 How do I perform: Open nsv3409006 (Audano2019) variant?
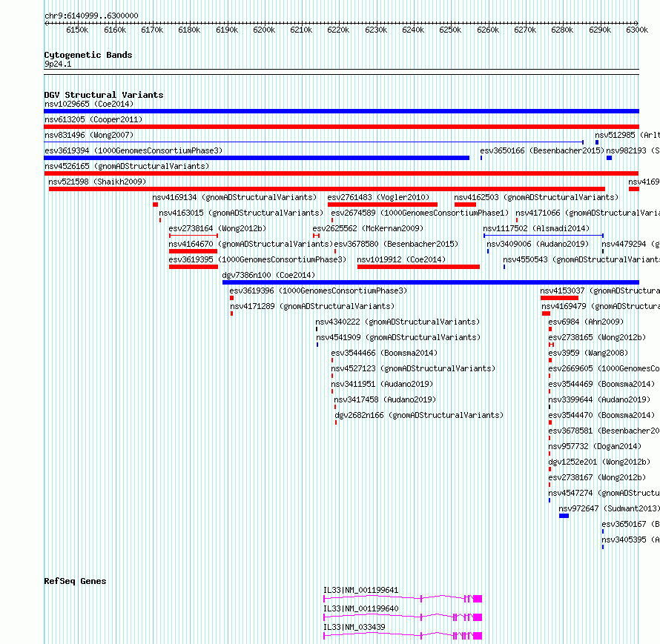click(x=538, y=244)
